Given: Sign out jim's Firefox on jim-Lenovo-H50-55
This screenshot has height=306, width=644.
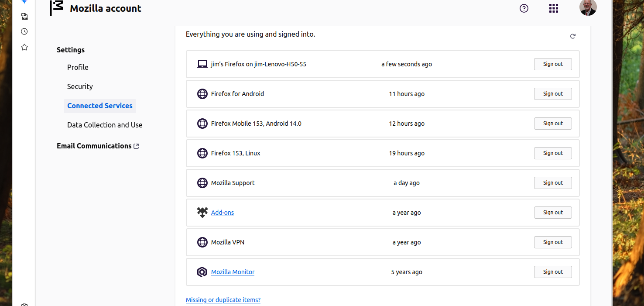Looking at the screenshot, I should (x=553, y=64).
